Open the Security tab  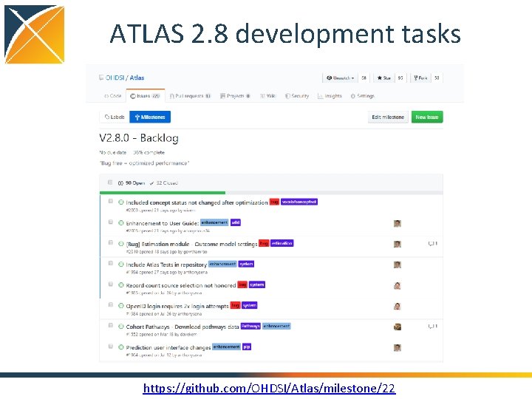[x=297, y=96]
